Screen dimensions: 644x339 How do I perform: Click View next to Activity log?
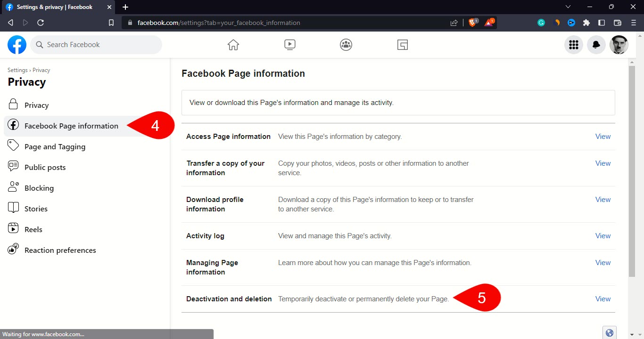(603, 236)
